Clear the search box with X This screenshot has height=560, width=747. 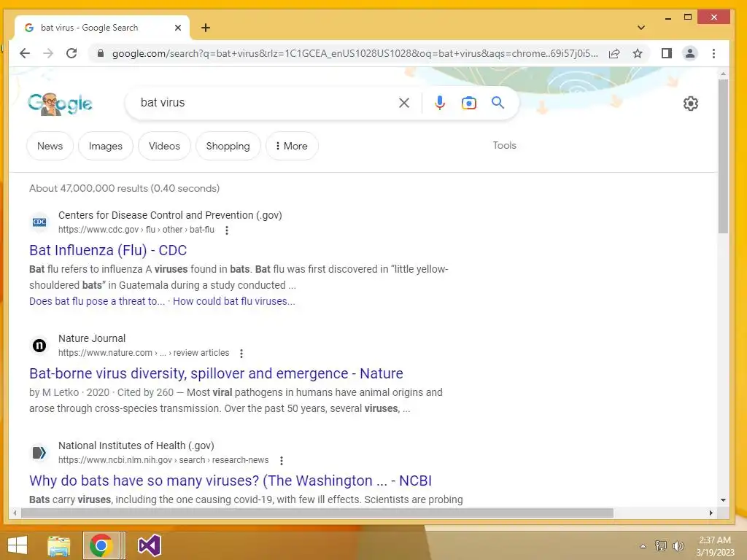click(x=404, y=103)
